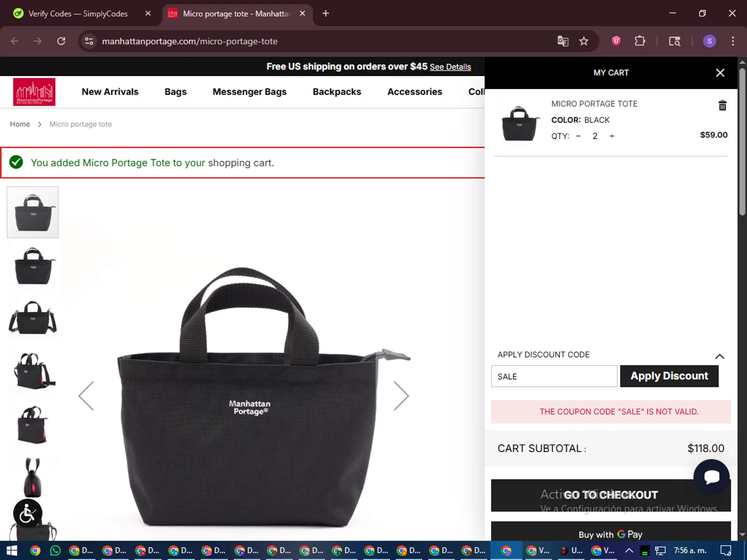Increase cart quantity with plus button
The height and width of the screenshot is (560, 747).
coord(612,136)
